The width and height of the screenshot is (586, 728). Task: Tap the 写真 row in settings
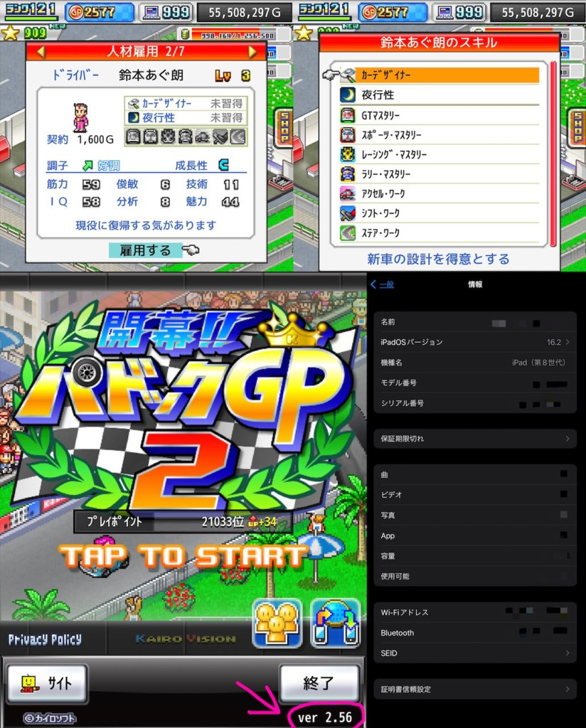pyautogui.click(x=475, y=515)
